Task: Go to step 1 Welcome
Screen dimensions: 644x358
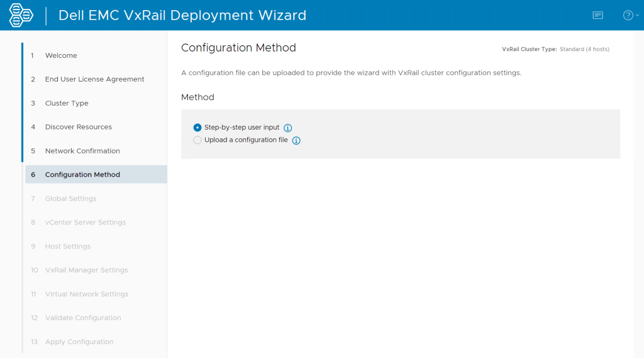Action: click(x=61, y=55)
